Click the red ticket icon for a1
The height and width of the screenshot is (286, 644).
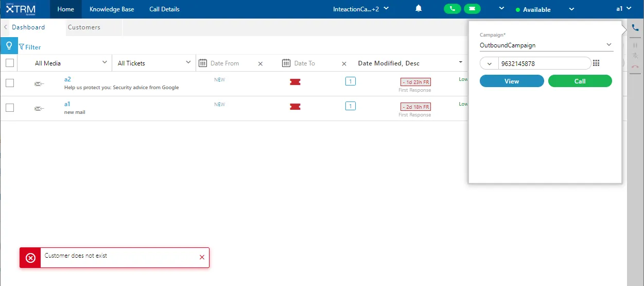[x=295, y=107]
